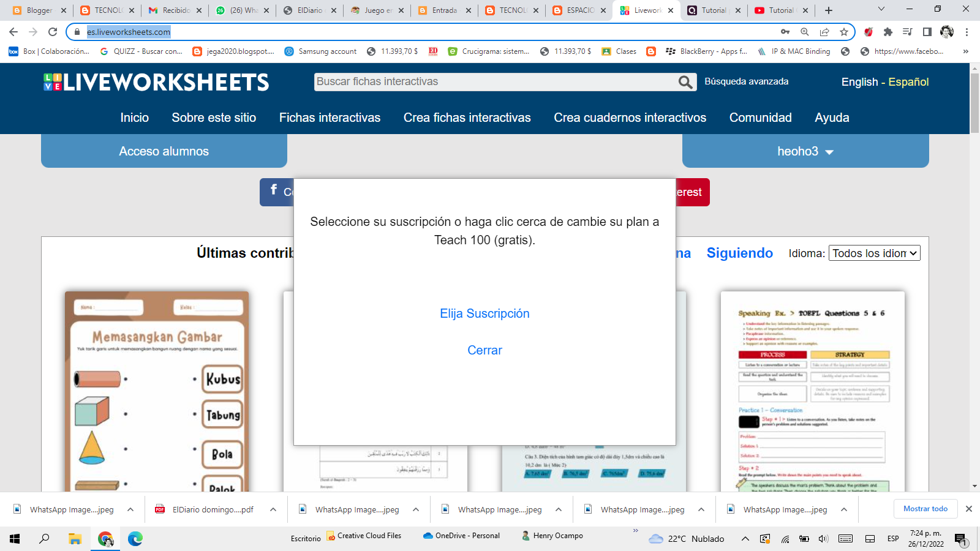Click the share page icon in address bar
980x551 pixels.
click(824, 32)
